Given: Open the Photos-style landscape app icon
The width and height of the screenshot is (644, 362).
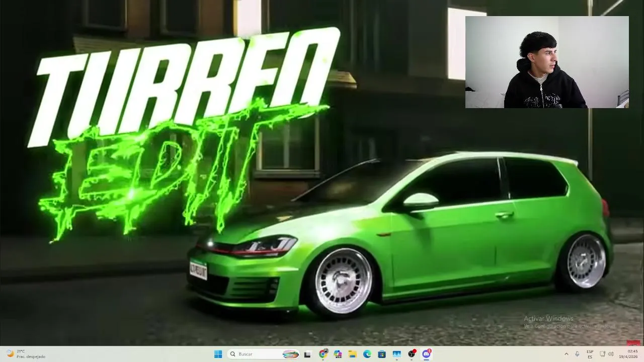Looking at the screenshot, I should tap(397, 354).
